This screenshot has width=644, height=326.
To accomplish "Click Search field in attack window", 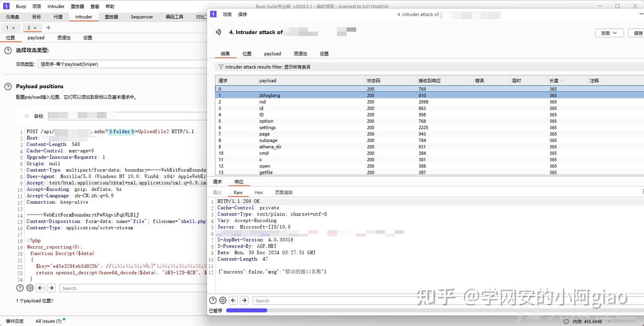I will [447, 300].
